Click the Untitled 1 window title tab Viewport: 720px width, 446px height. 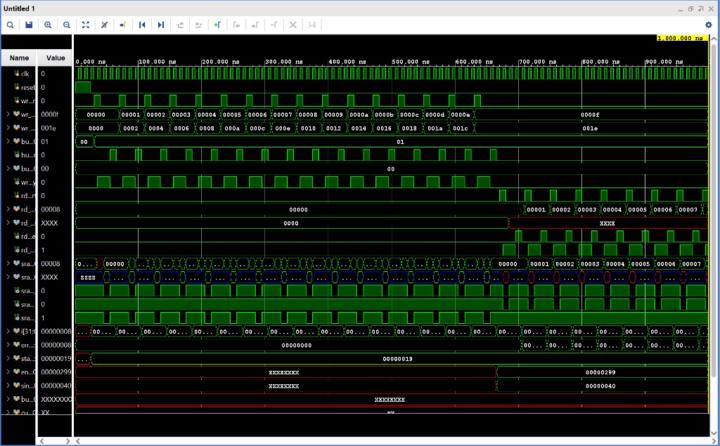[21, 8]
